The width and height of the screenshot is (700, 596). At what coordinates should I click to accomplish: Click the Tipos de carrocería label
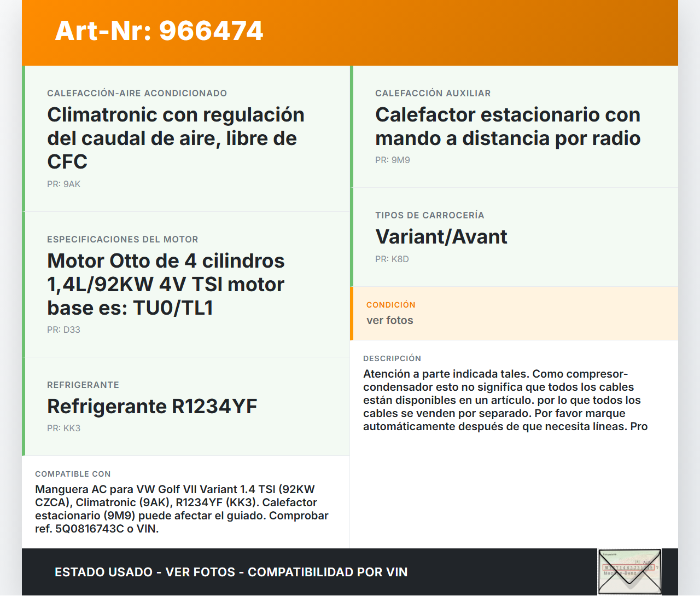429,216
